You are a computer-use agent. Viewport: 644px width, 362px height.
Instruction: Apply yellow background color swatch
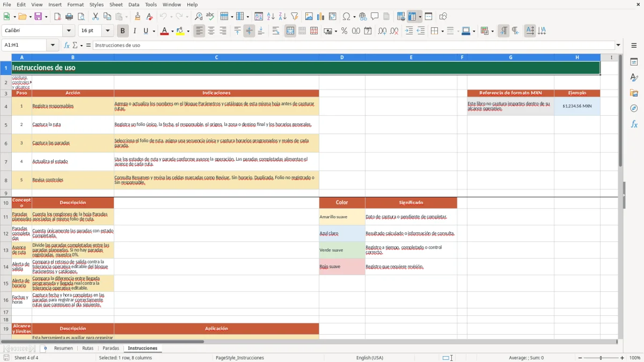pos(180,31)
